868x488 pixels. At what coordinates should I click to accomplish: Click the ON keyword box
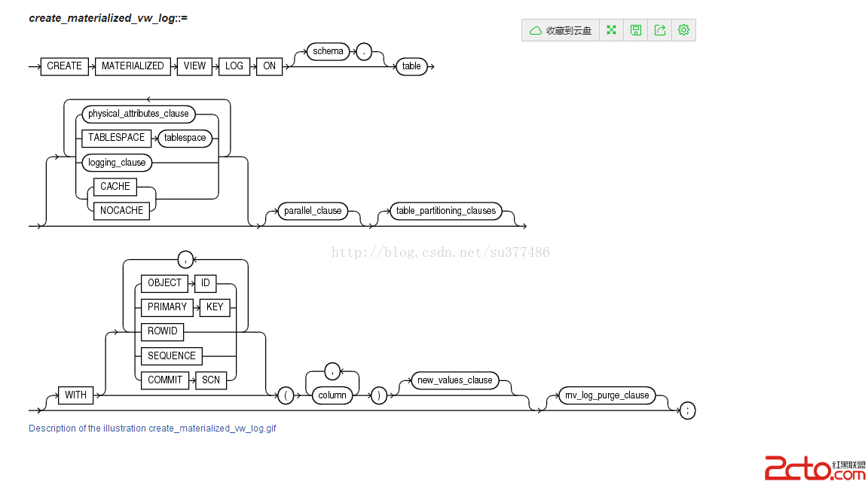270,66
